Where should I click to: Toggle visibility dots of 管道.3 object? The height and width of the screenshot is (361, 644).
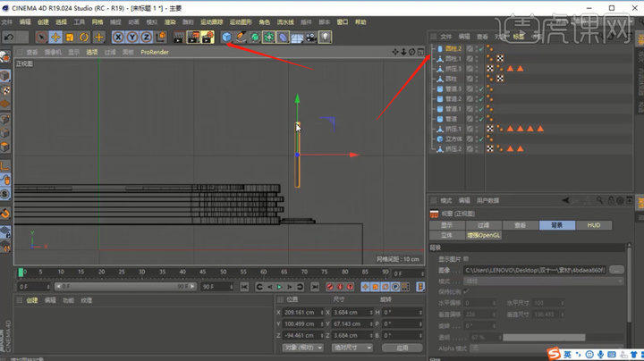pos(477,88)
